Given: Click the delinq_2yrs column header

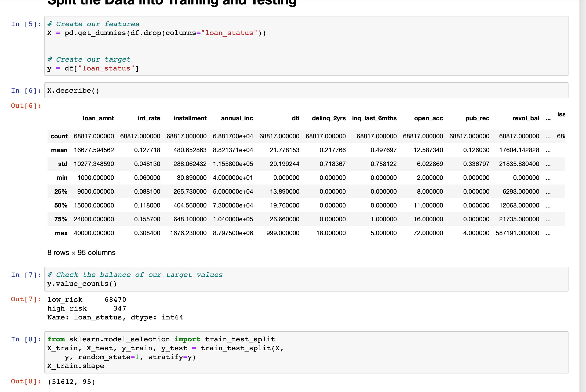Looking at the screenshot, I should pos(329,118).
